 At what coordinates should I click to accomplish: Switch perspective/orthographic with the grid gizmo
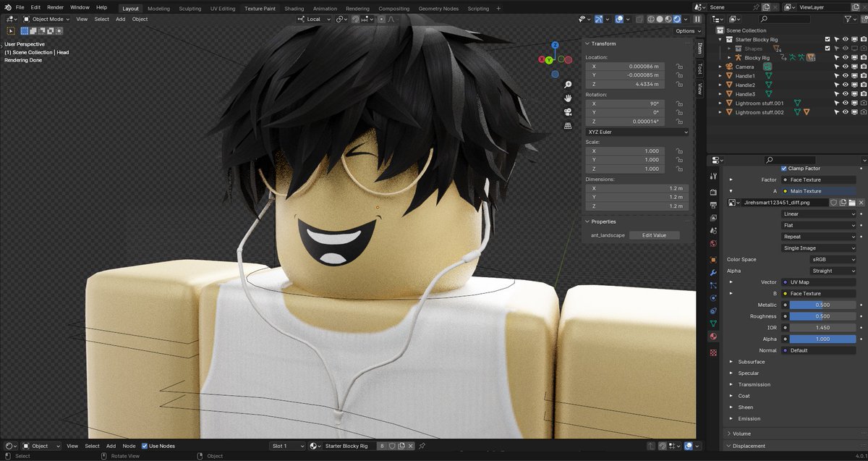point(568,126)
